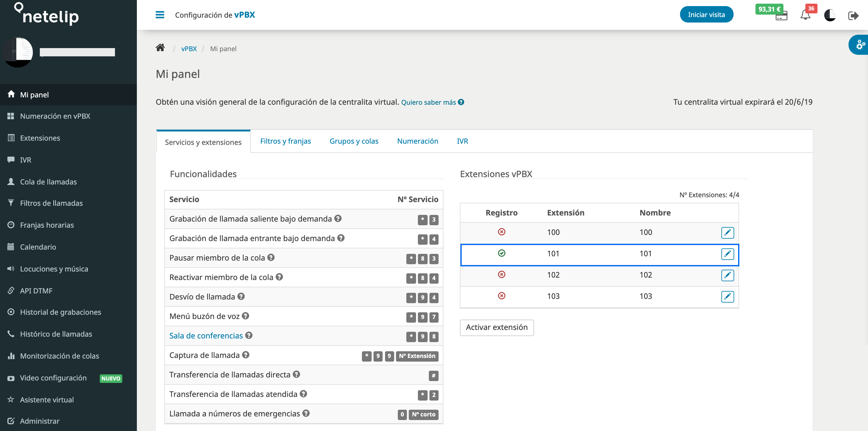The height and width of the screenshot is (431, 868).
Task: Select the IVR tab
Action: [462, 141]
